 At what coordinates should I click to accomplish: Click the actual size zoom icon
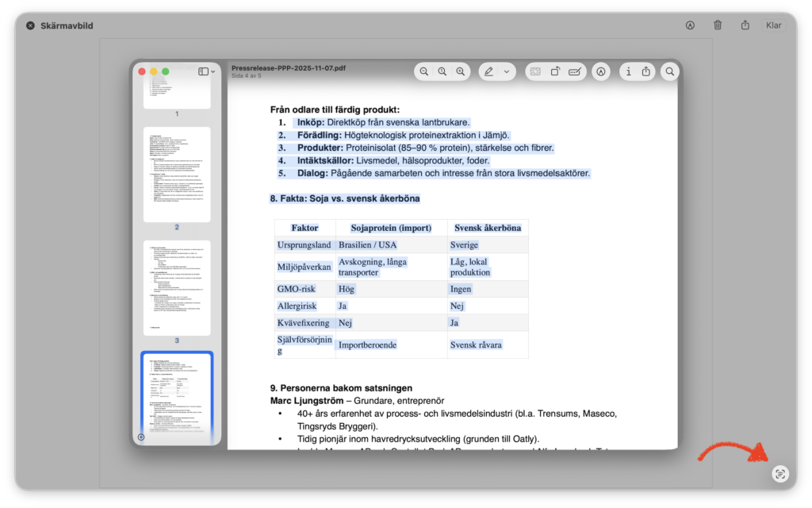[x=442, y=71]
